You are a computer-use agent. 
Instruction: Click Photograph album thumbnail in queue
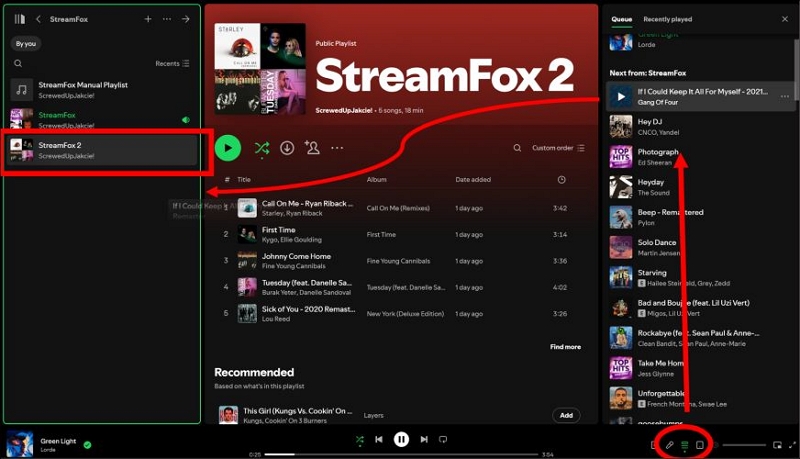(621, 157)
